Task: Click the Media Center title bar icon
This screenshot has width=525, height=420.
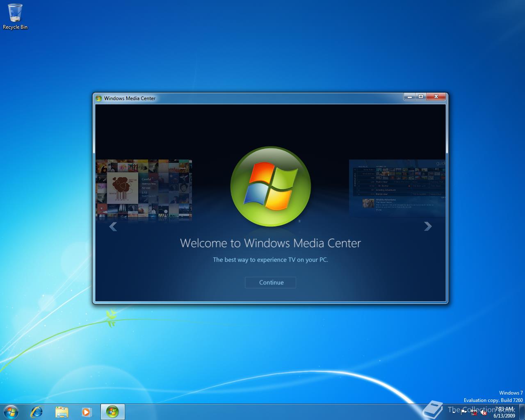Action: [x=98, y=98]
